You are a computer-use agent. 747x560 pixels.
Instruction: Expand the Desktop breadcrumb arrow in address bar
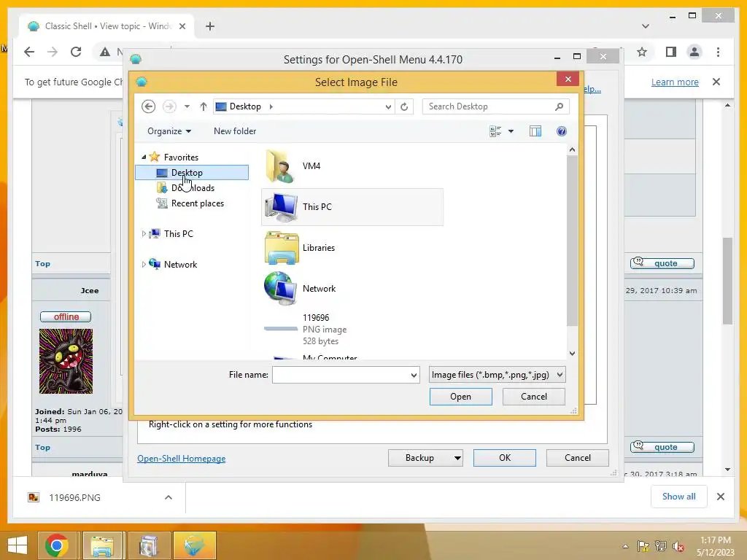tap(271, 106)
